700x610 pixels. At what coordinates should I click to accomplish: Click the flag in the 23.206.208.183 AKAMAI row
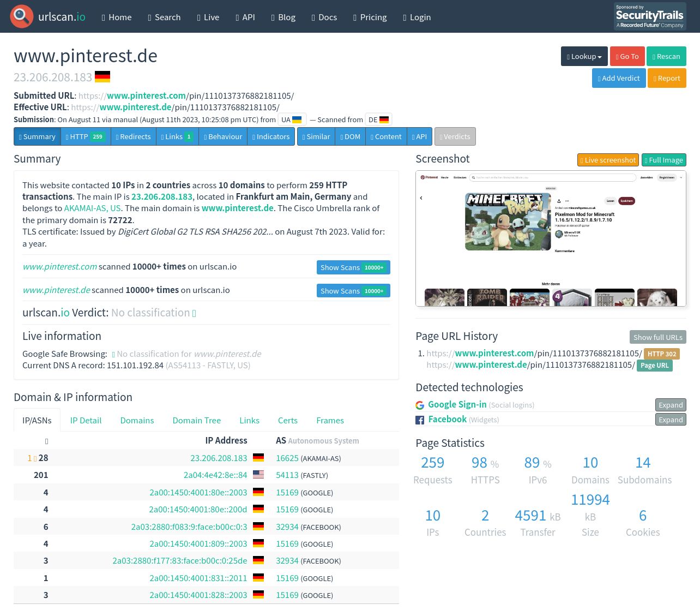coord(258,458)
